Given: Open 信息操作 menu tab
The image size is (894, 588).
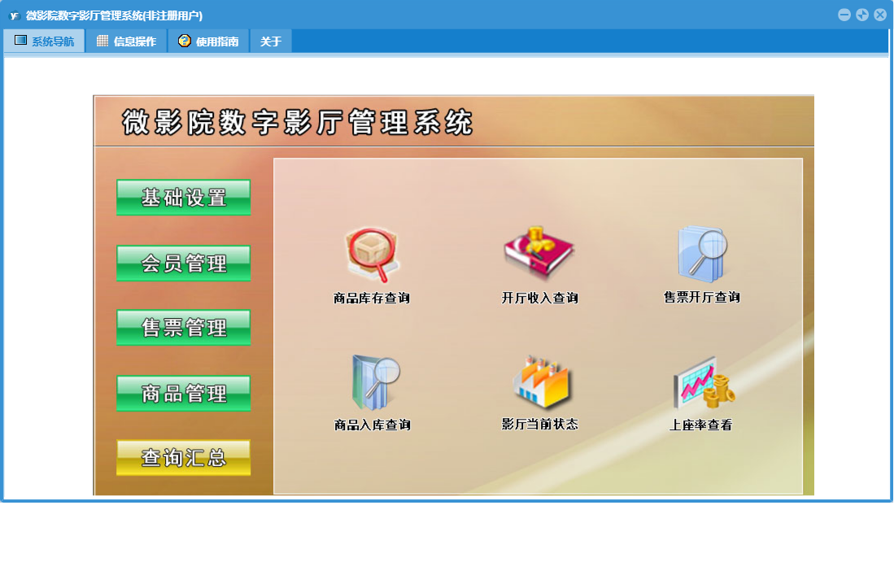Looking at the screenshot, I should coord(127,41).
